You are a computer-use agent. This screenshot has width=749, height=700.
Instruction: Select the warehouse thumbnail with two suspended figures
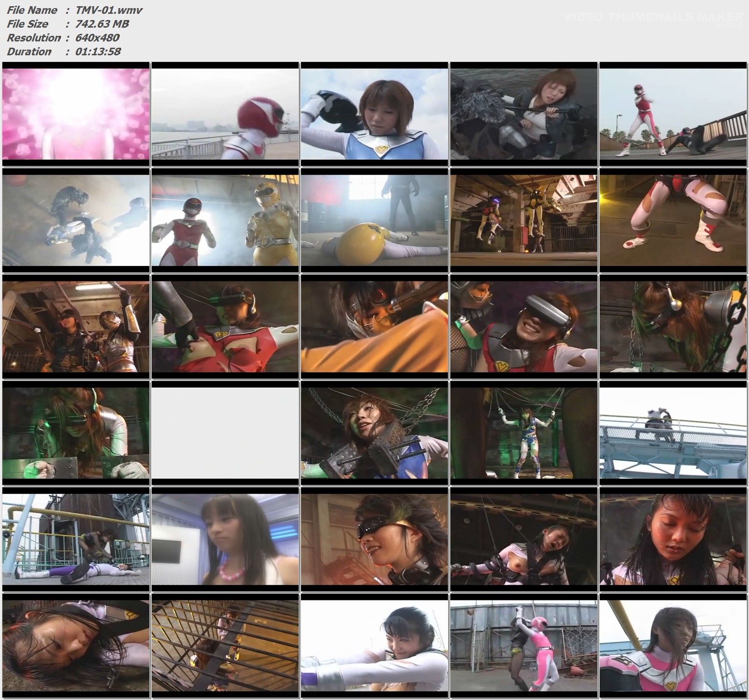point(523,220)
